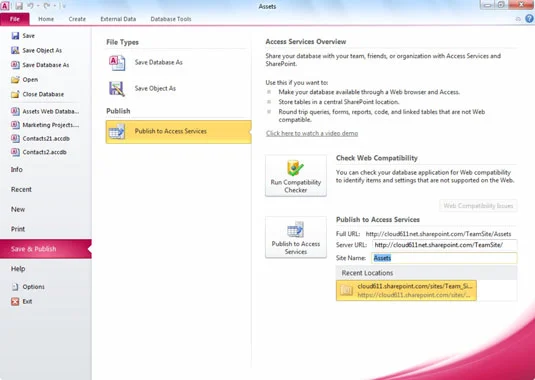Click the Save Object As sidebar icon
535x380 pixels.
[15, 50]
